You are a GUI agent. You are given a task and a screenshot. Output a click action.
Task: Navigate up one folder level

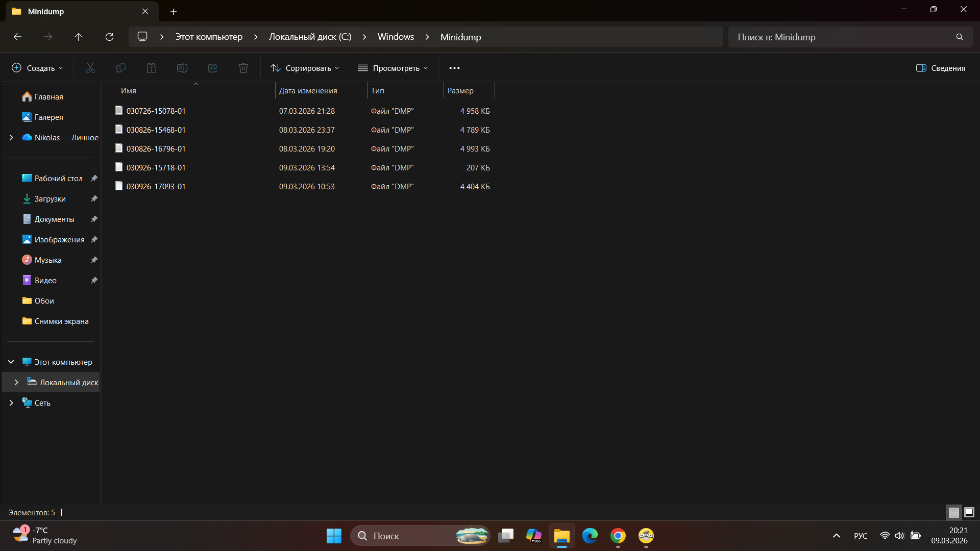pos(79,37)
